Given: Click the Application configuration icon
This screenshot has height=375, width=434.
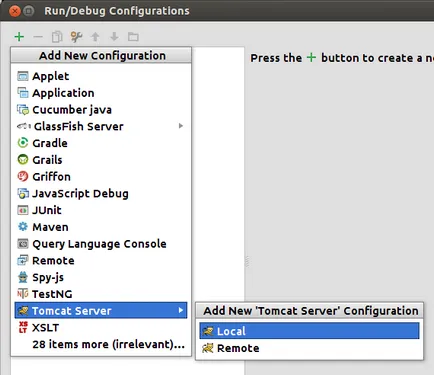Looking at the screenshot, I should tap(23, 93).
